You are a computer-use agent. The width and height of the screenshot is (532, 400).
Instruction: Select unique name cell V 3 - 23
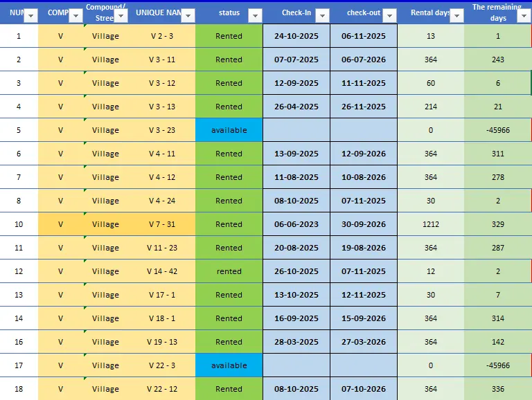pos(162,130)
